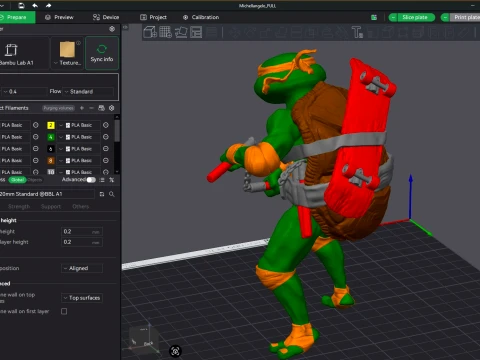The height and width of the screenshot is (360, 480).
Task: Click the green filament 4 color swatch
Action: pyautogui.click(x=51, y=137)
